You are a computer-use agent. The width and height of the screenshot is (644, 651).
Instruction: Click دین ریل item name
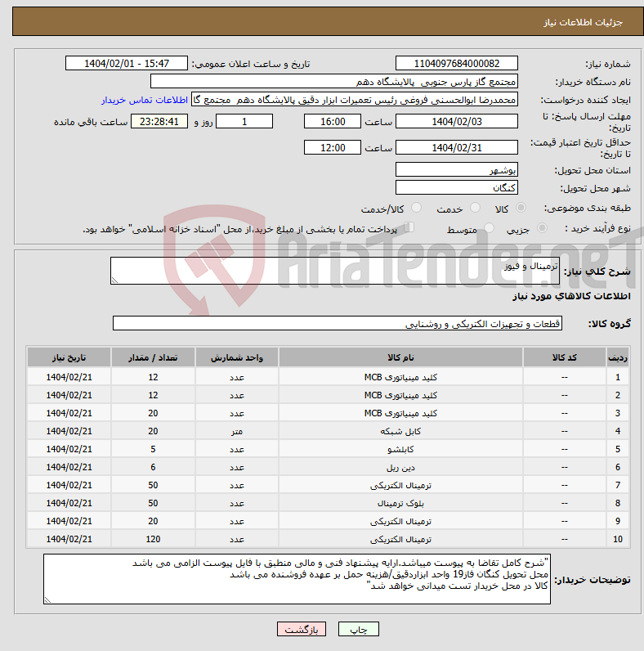click(x=400, y=467)
